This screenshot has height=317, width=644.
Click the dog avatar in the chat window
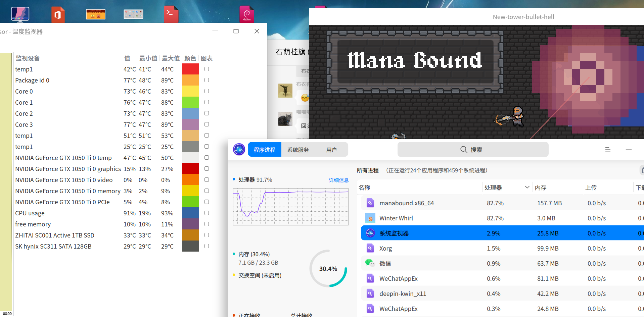pyautogui.click(x=285, y=91)
